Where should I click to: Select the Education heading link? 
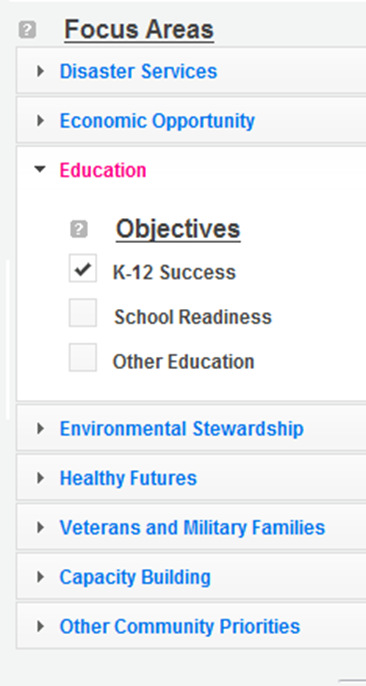[103, 170]
